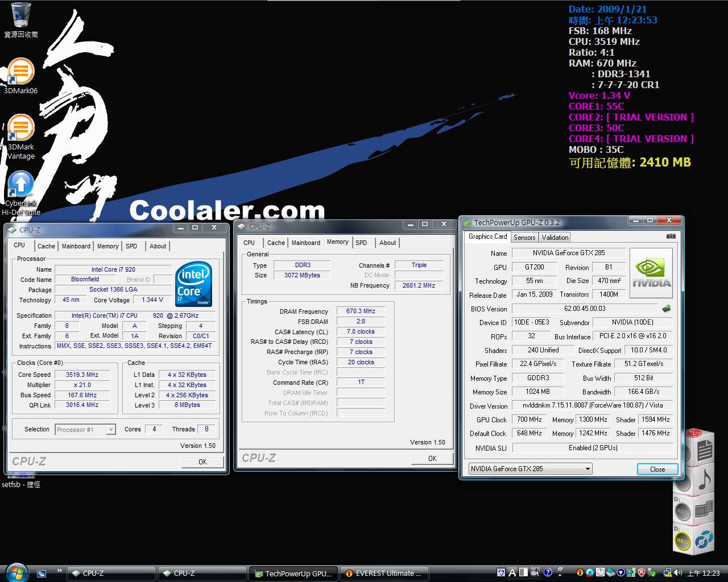728x582 pixels.
Task: Expand the Quick Launch overflow chevron
Action: point(59,570)
